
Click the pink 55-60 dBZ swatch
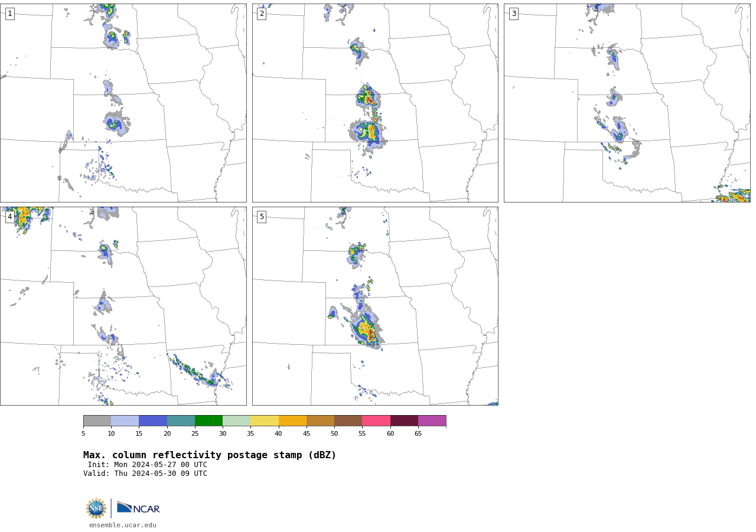click(x=376, y=420)
